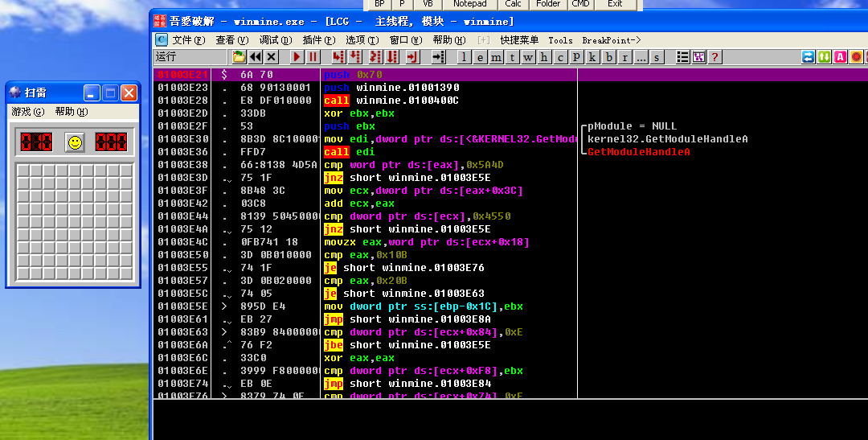Select the 'call winmine.0100400C' instruction
This screenshot has height=440, width=868.
(x=391, y=101)
